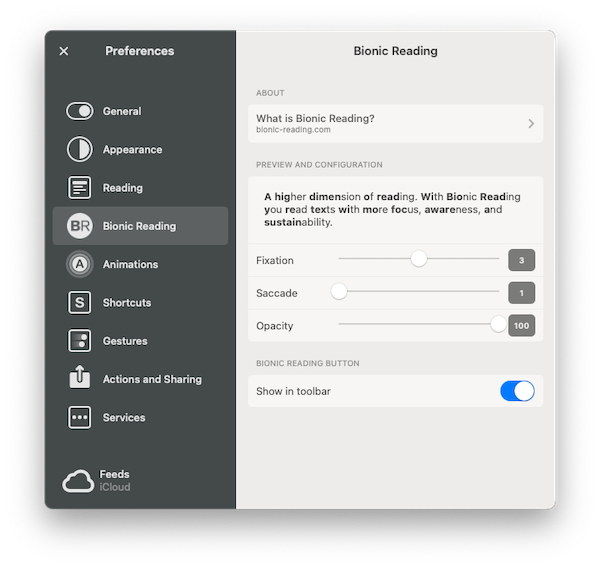This screenshot has width=600, height=568.
Task: Click the BIONIC READING BUTTON header
Action: pyautogui.click(x=308, y=363)
